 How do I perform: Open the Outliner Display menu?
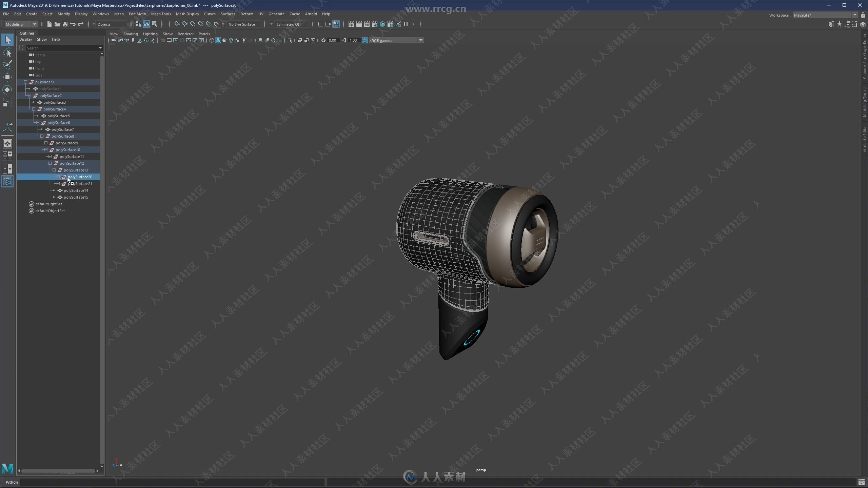point(25,39)
